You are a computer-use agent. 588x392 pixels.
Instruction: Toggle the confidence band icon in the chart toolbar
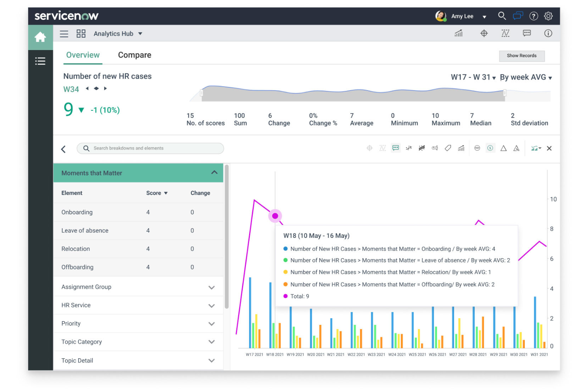422,148
